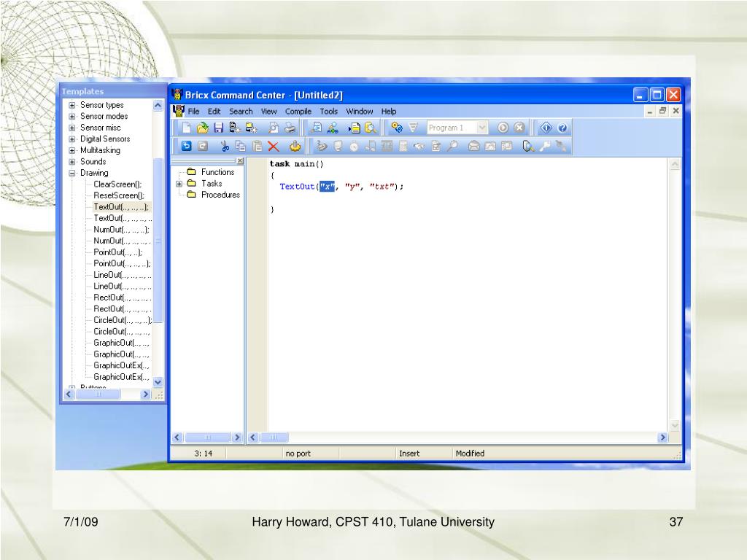Open Preferences with the yellow gear icon
Image resolution: width=747 pixels, height=560 pixels.
(295, 146)
